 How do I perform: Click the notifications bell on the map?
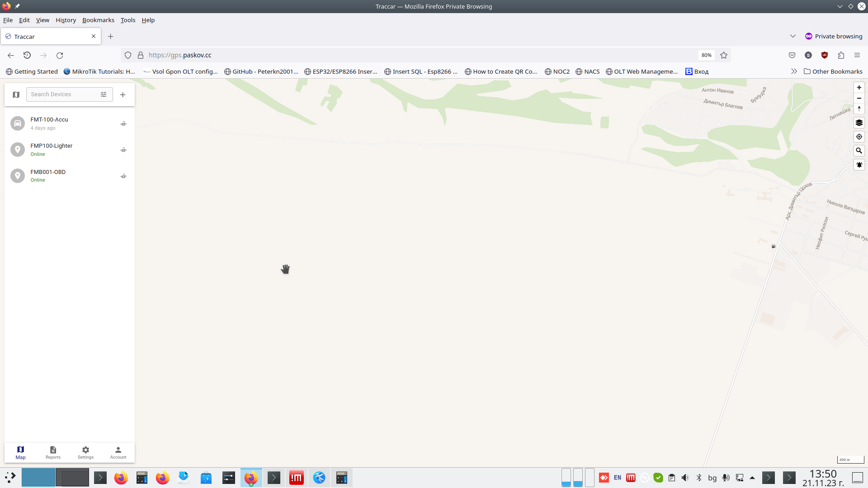pyautogui.click(x=859, y=164)
